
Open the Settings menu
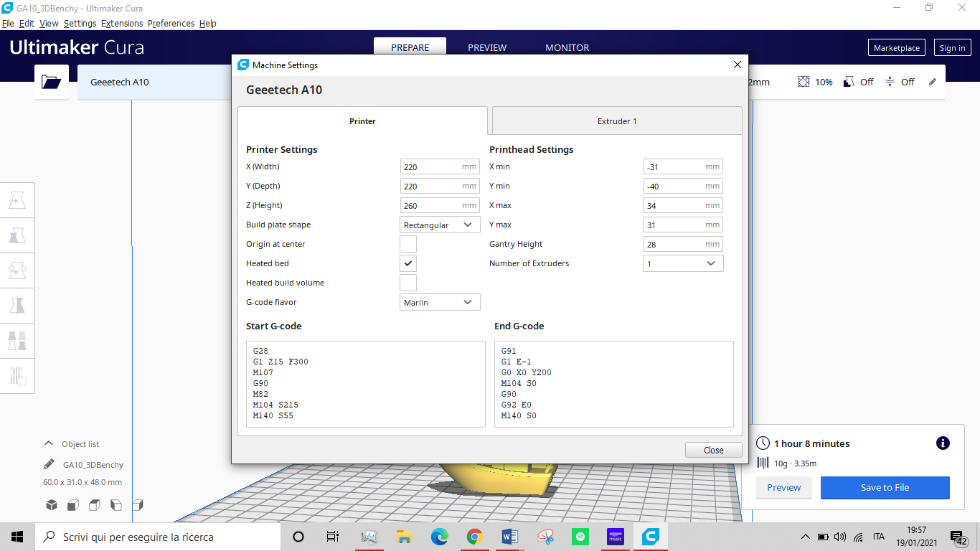tap(80, 23)
